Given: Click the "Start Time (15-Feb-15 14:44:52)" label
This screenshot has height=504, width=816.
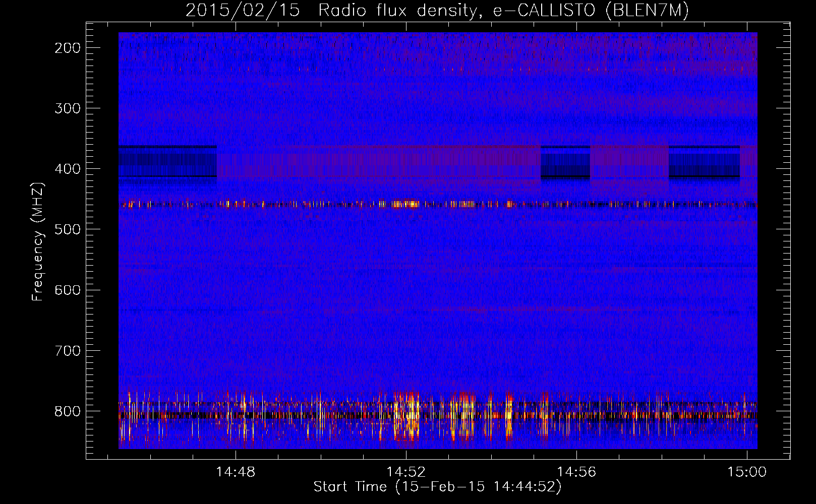Looking at the screenshot, I should pyautogui.click(x=437, y=487).
